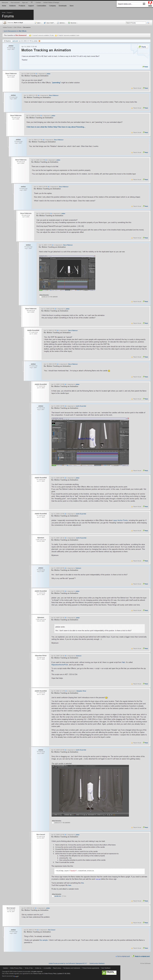Click Careers link in footer
The width and height of the screenshot is (153, 980).
coord(5,968)
